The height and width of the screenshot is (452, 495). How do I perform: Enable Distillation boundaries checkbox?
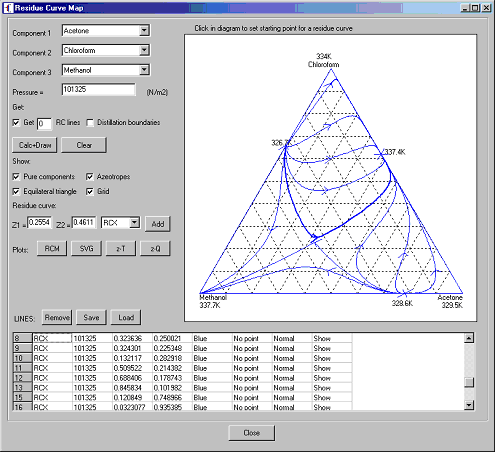point(90,122)
